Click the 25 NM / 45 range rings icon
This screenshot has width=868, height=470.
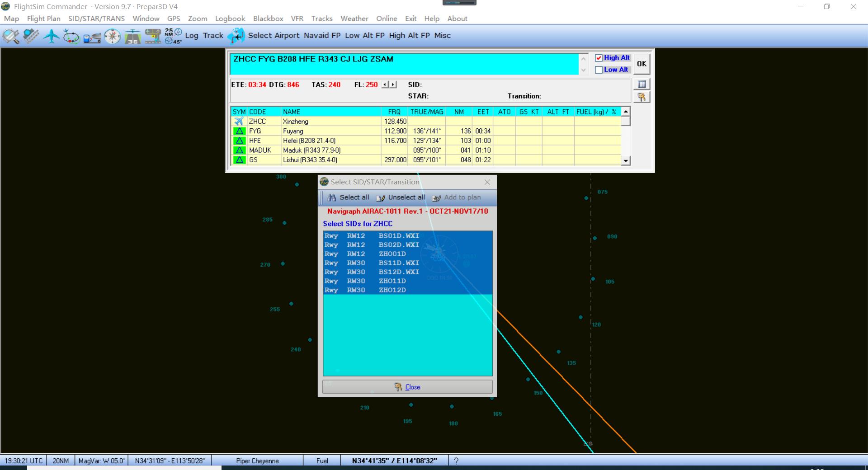(x=173, y=36)
